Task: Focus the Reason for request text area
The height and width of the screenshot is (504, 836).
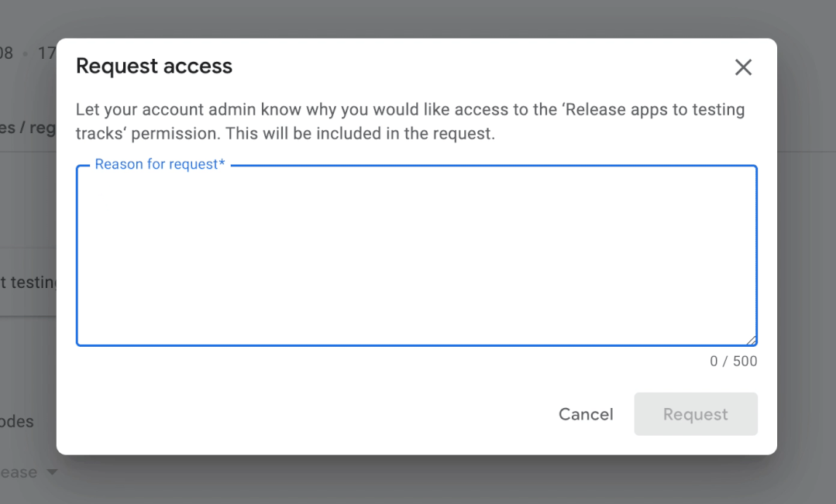Action: pyautogui.click(x=416, y=255)
